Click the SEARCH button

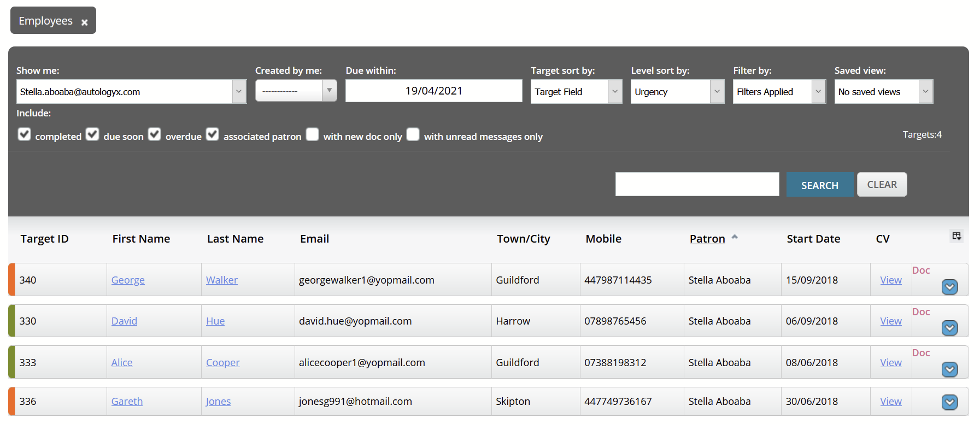(819, 185)
